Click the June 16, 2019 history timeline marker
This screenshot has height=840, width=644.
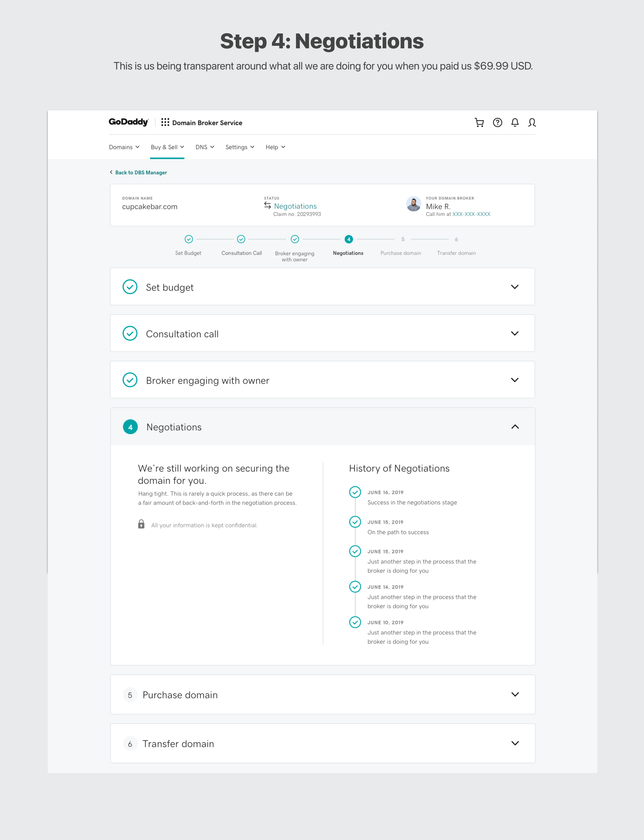[x=355, y=492]
